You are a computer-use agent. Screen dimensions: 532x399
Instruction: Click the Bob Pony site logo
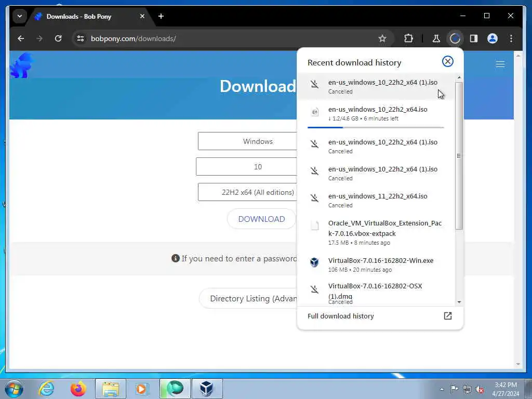(22, 65)
